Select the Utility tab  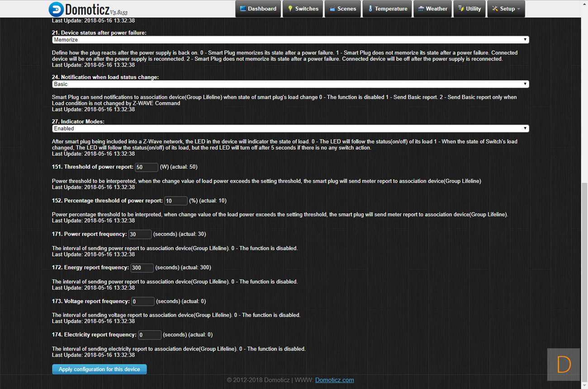pos(469,9)
